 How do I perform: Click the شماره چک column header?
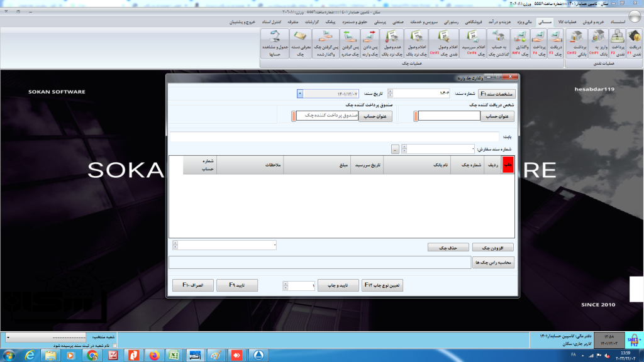[467, 165]
